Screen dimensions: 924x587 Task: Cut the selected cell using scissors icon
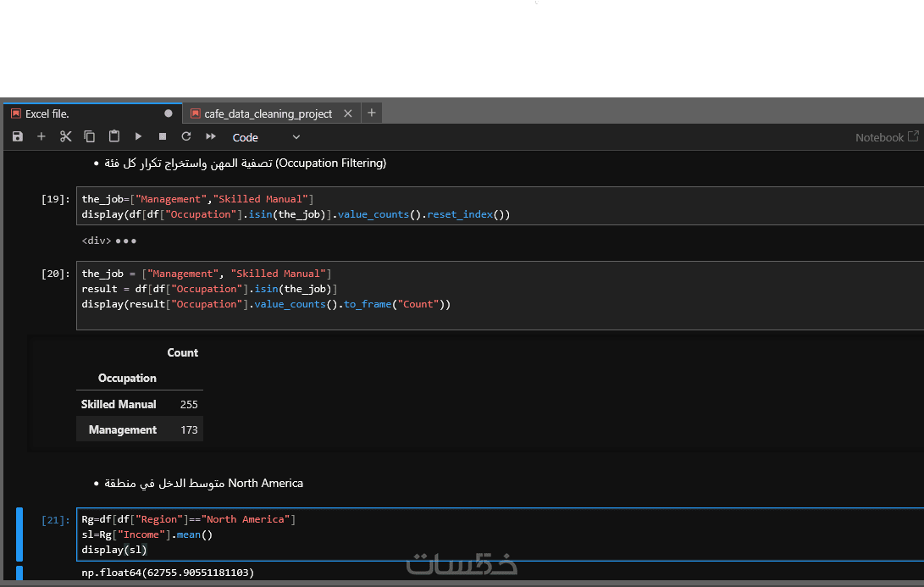coord(66,136)
